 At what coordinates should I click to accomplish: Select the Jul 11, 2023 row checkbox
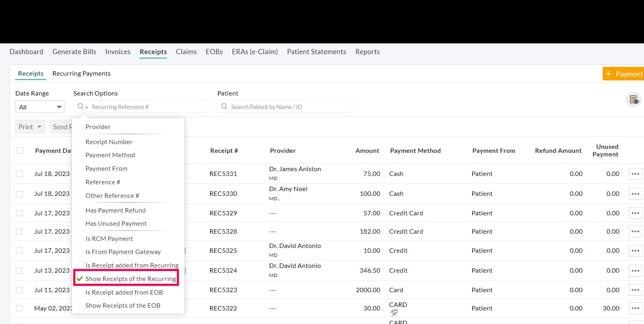pos(19,290)
